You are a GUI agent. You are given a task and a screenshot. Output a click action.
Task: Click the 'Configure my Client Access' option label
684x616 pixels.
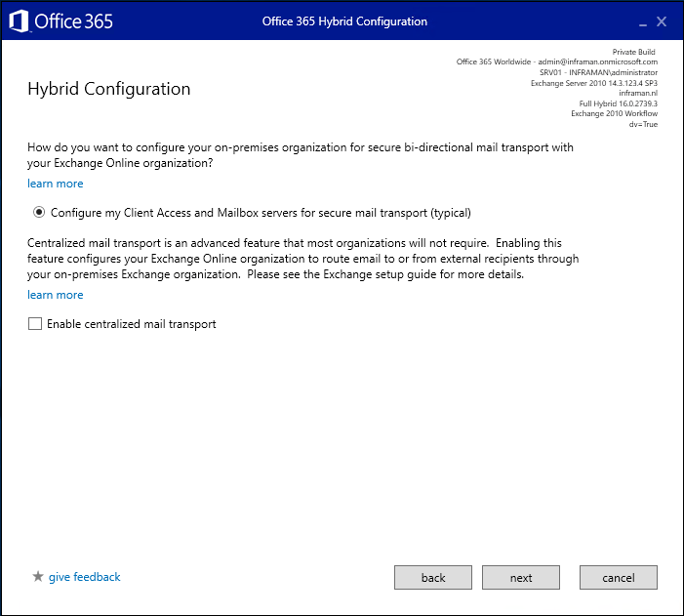point(261,212)
